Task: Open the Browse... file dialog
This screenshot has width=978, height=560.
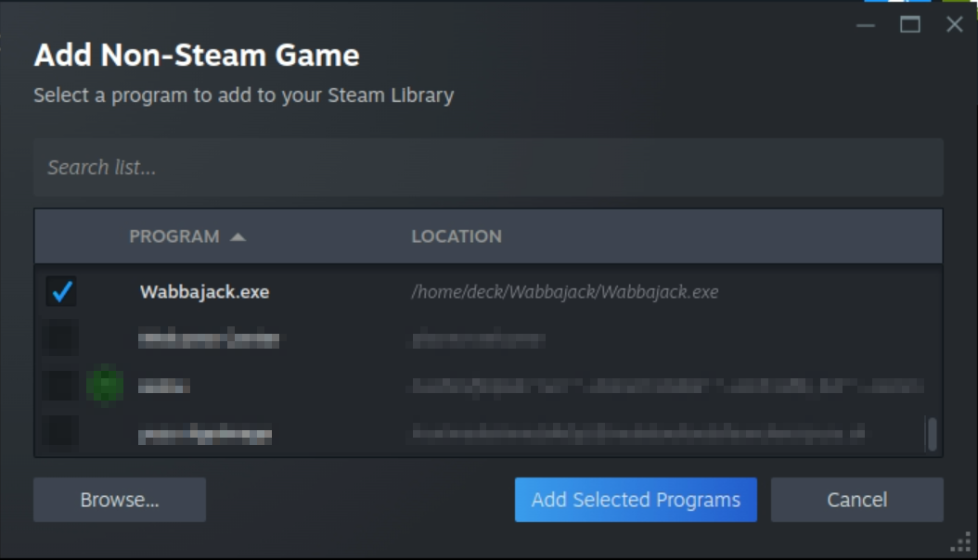Action: click(120, 500)
